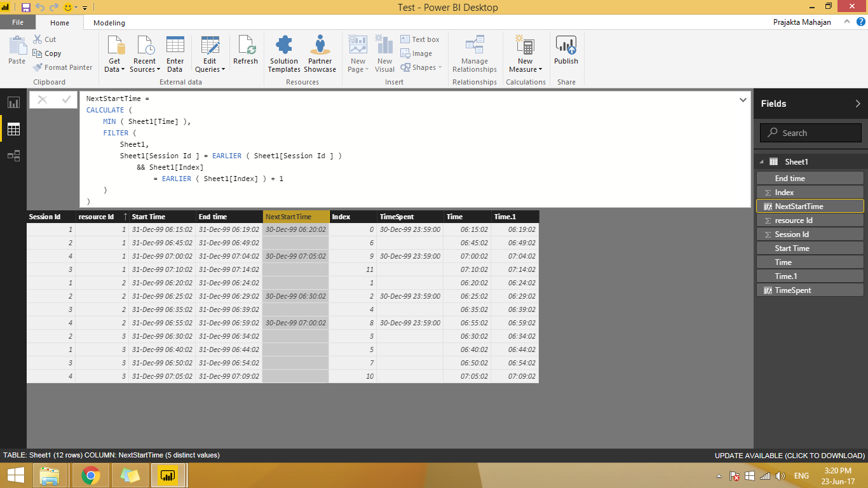The image size is (868, 488).
Task: Sort by resource Id column header
Action: pyautogui.click(x=102, y=217)
